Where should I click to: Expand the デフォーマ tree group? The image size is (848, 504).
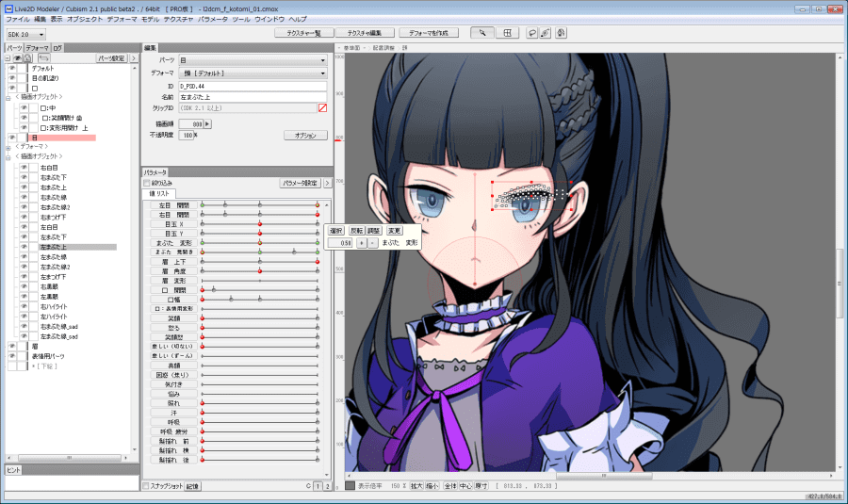point(8,148)
